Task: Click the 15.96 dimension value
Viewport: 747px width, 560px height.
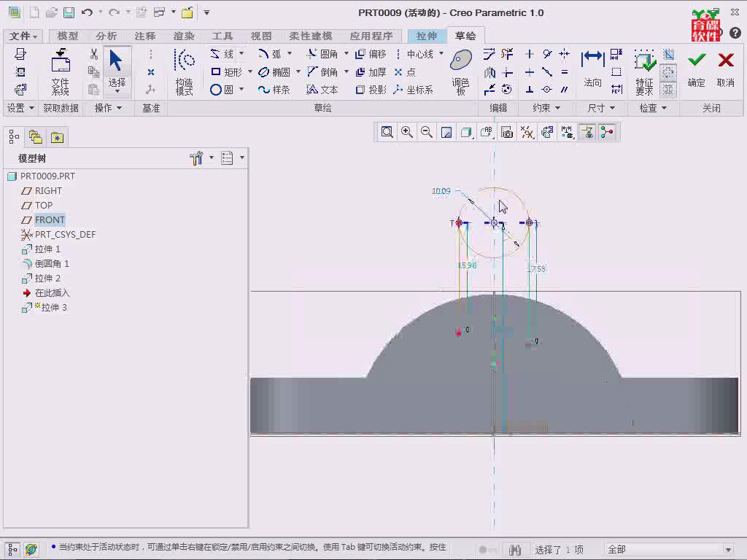Action: (467, 265)
